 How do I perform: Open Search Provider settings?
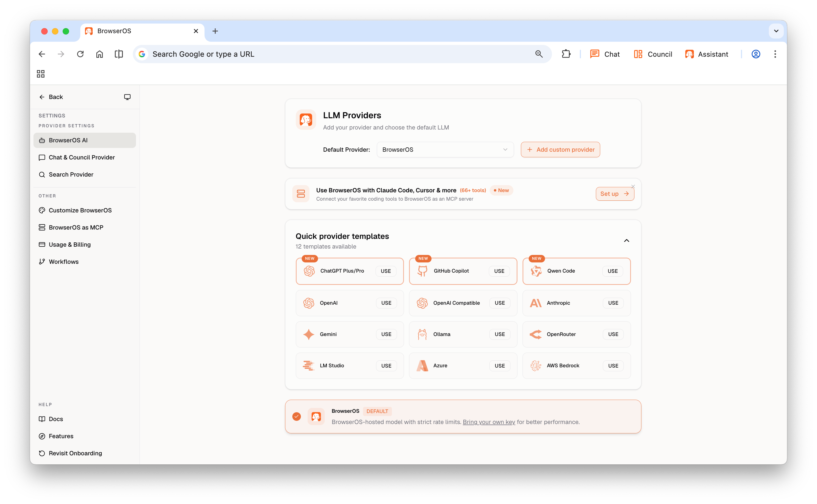click(x=85, y=175)
